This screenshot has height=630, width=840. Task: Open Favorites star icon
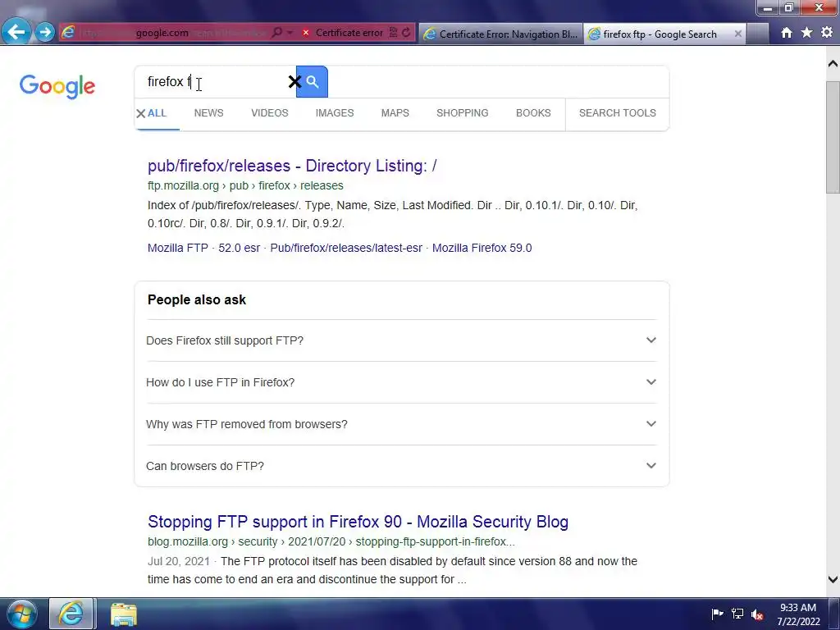[x=807, y=33]
